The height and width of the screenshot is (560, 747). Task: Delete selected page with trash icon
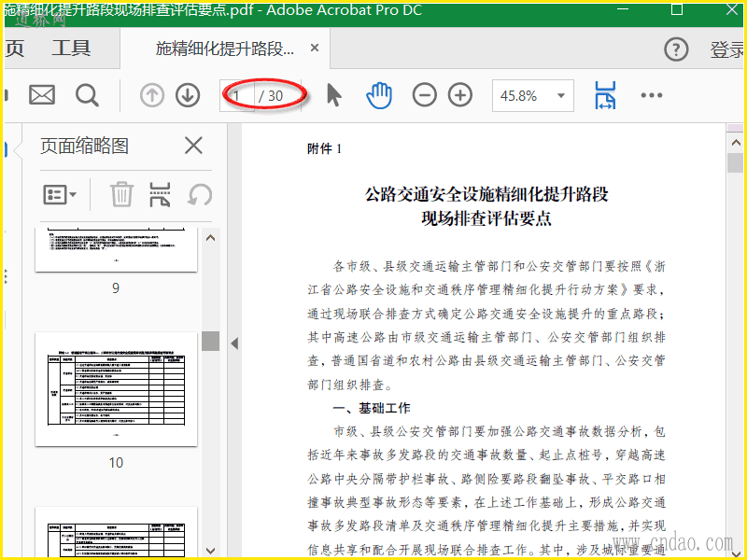121,194
